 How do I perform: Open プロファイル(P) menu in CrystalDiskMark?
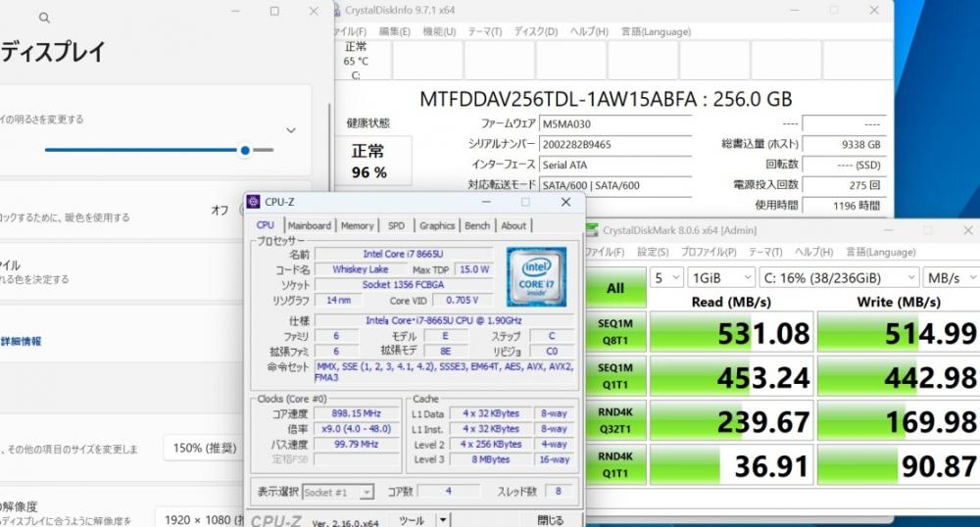[x=709, y=252]
